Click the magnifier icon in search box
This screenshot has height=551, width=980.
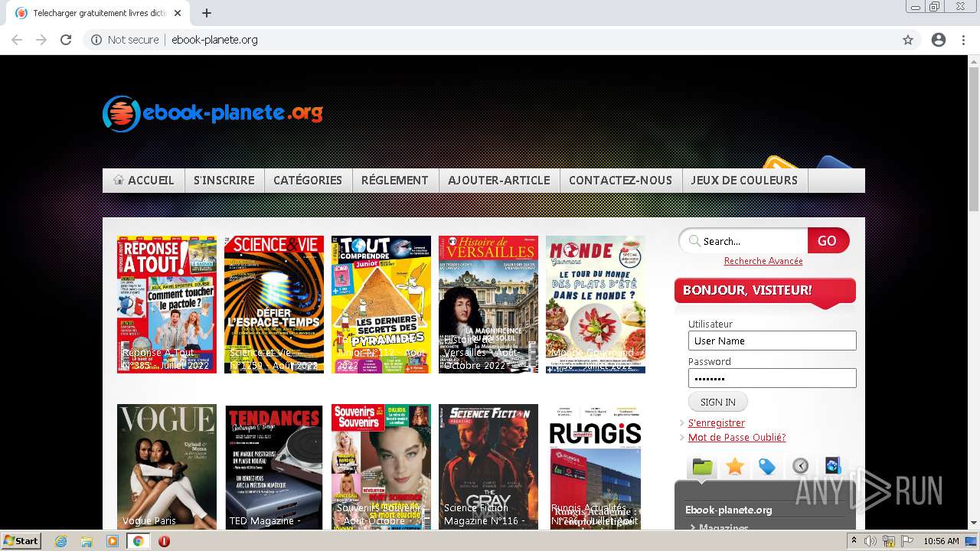click(x=694, y=241)
